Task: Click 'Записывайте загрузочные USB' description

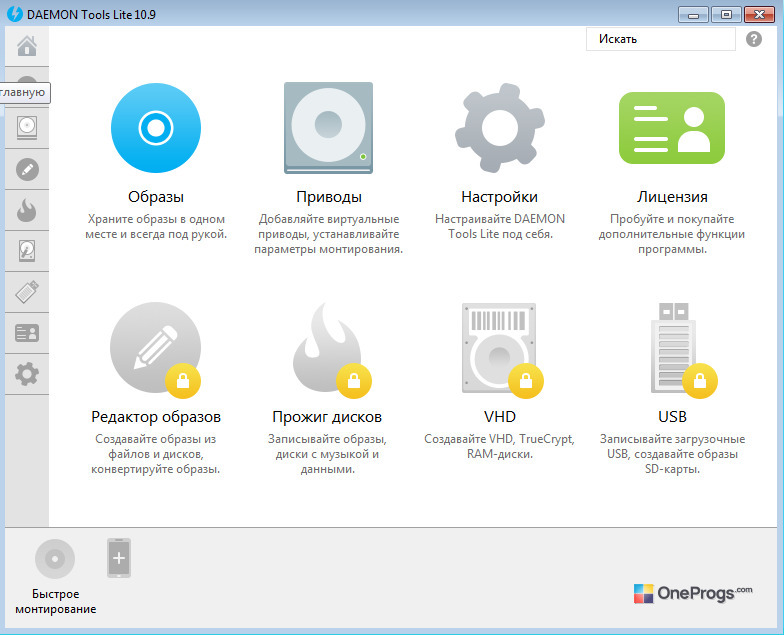Action: 672,454
